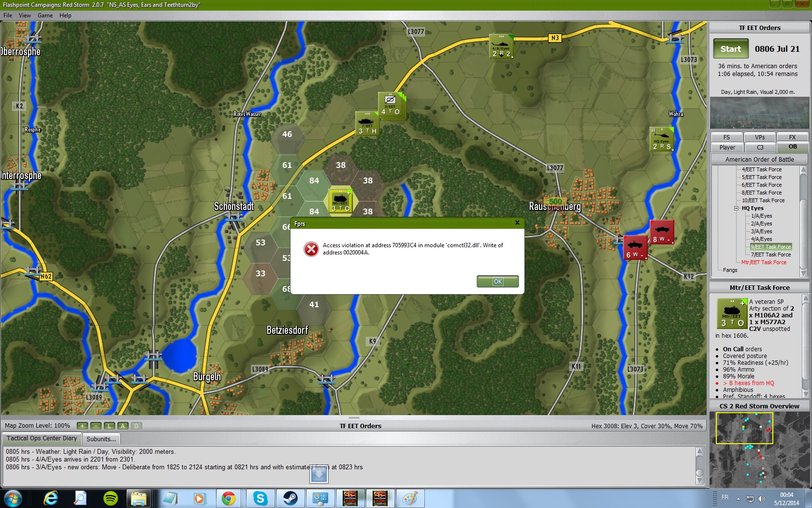Click the Mtr/EET unit portrait in info panel

[x=732, y=314]
